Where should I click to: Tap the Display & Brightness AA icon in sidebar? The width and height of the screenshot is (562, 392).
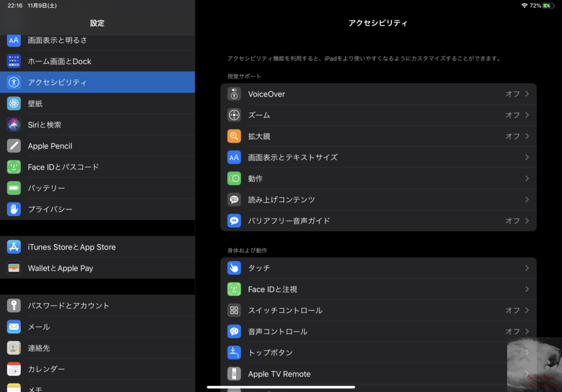click(x=14, y=41)
